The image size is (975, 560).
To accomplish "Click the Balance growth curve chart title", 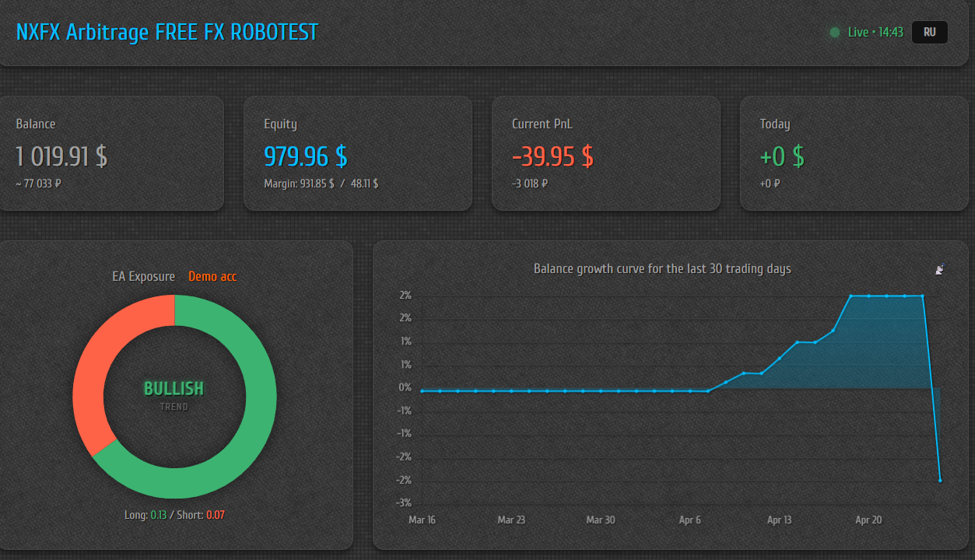I will point(662,269).
